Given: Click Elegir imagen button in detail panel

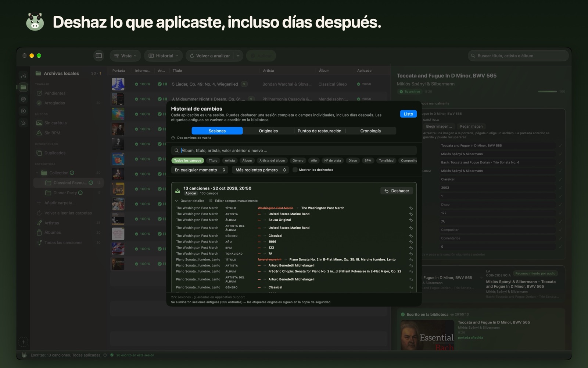Looking at the screenshot, I should click(x=439, y=127).
